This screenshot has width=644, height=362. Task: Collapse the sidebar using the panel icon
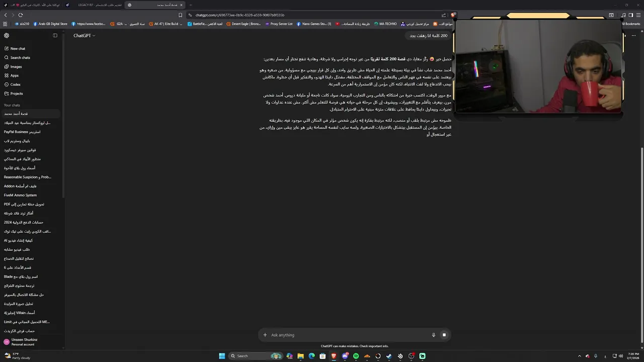click(x=55, y=36)
